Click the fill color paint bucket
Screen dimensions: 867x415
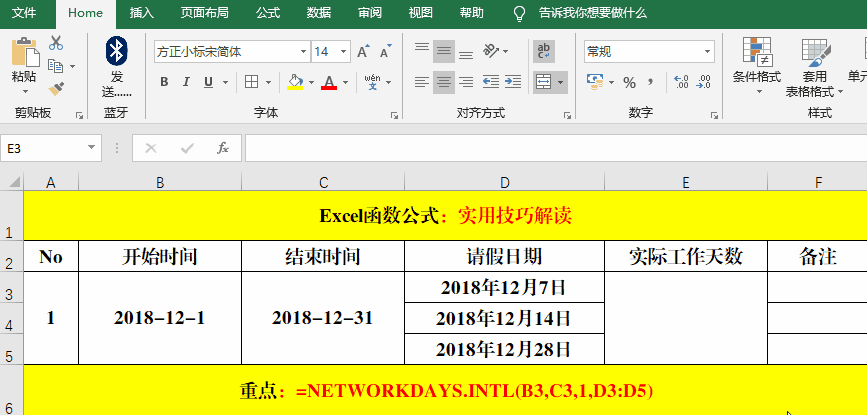295,82
